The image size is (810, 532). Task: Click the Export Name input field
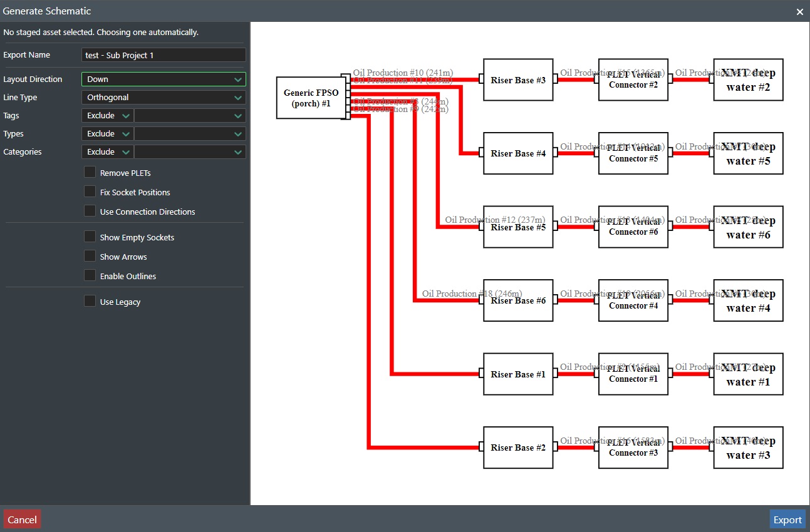point(164,55)
